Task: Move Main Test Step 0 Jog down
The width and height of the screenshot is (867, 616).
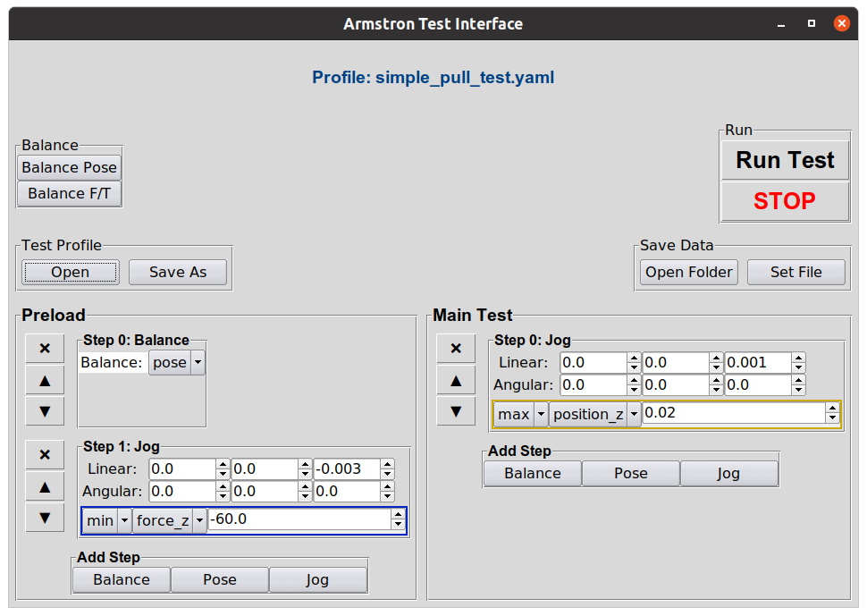Action: coord(456,411)
